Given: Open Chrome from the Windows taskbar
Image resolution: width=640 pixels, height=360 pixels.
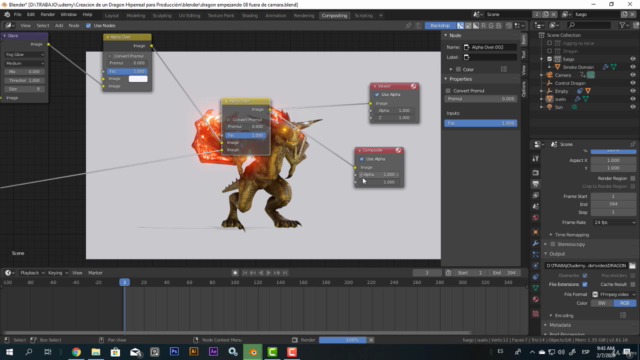Looking at the screenshot, I should coord(76,352).
